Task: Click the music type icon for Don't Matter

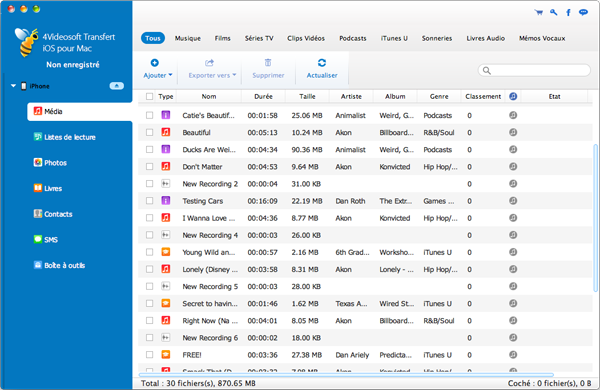Action: click(166, 166)
